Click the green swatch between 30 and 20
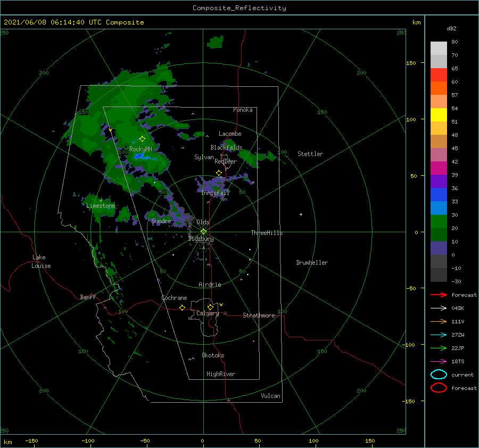The height and width of the screenshot is (448, 479). [439, 221]
